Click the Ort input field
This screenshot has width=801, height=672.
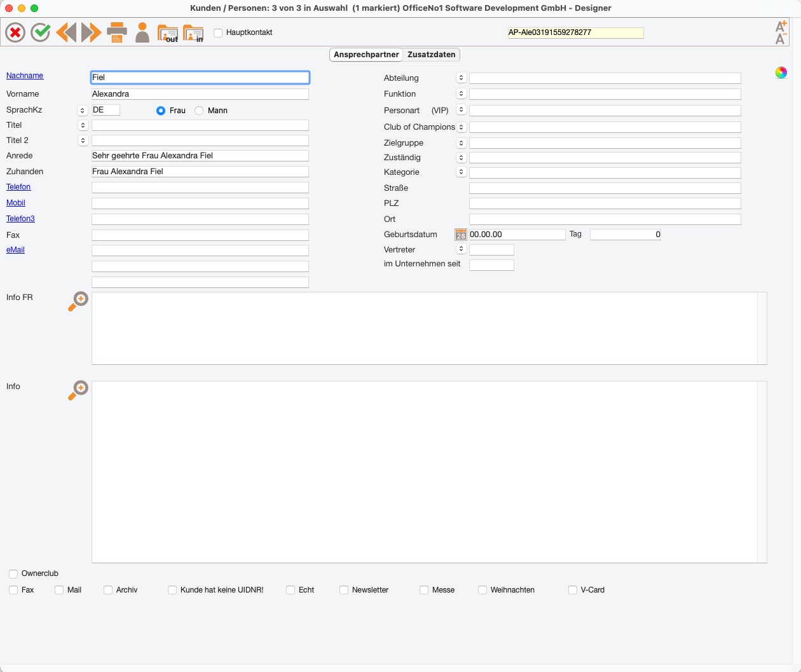coord(605,219)
